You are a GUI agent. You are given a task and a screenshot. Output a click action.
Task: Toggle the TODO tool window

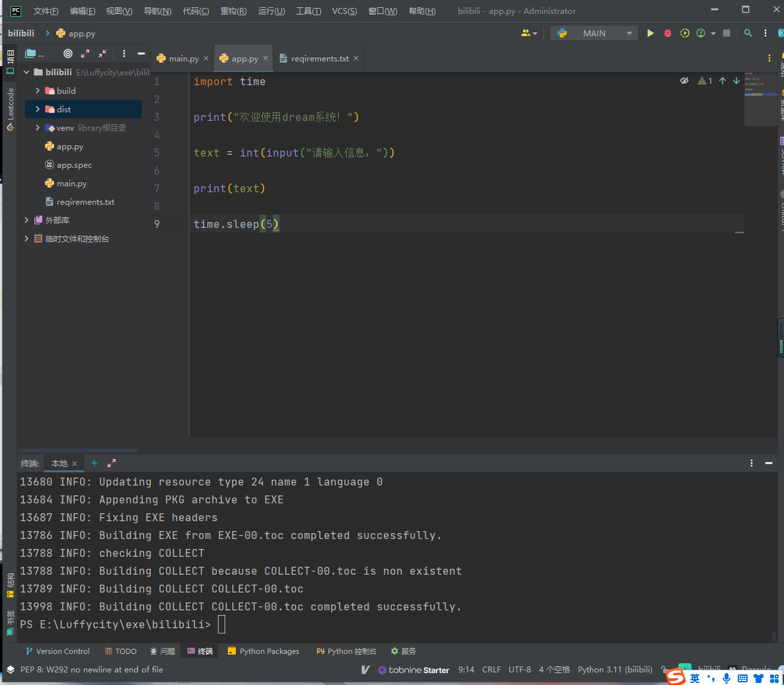click(121, 651)
